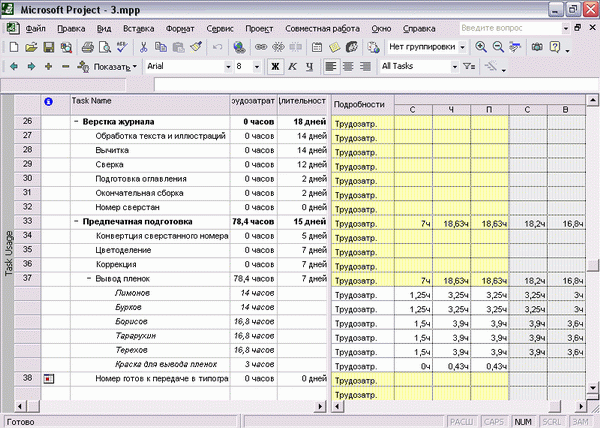
Task: Hide subtasks with minus icon
Action: (66, 67)
